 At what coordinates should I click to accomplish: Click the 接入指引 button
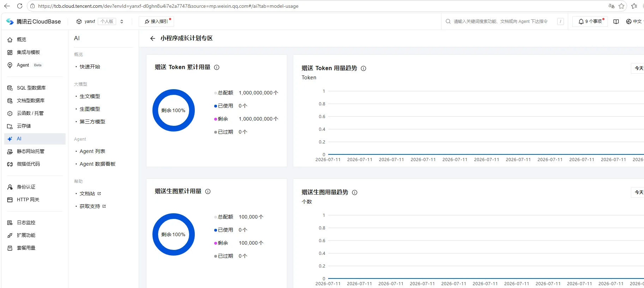tap(156, 22)
